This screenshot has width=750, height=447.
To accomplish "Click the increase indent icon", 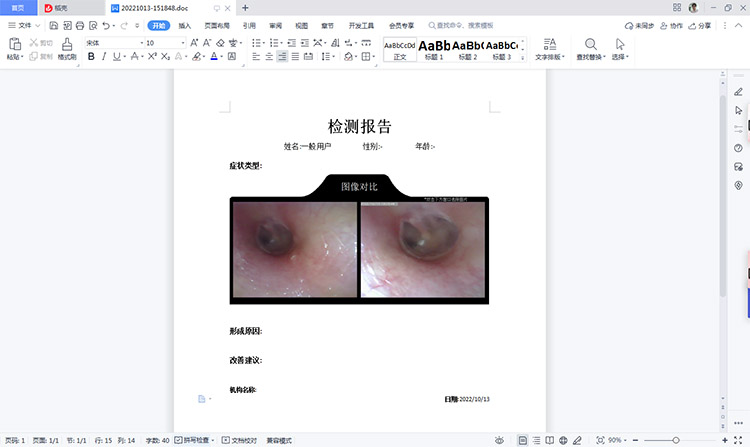I will [x=305, y=43].
